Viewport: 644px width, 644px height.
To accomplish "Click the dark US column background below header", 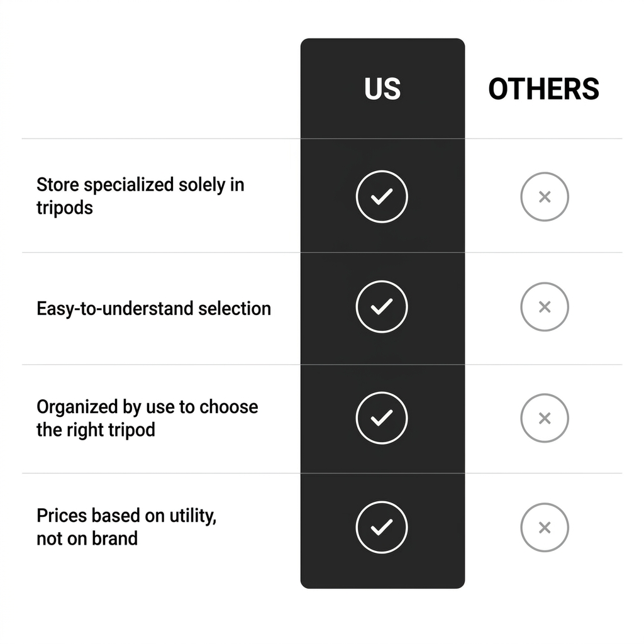I will [x=382, y=364].
